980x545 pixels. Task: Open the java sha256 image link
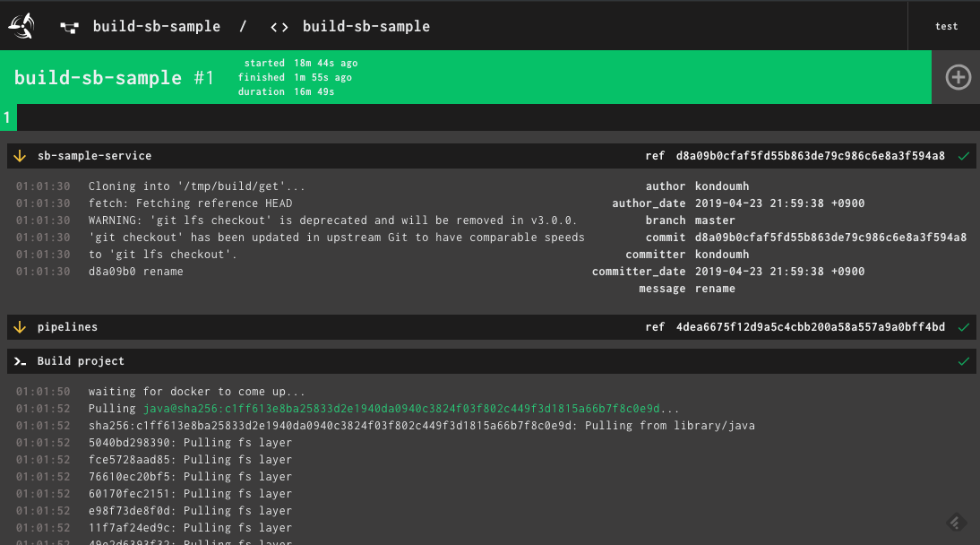coord(401,409)
